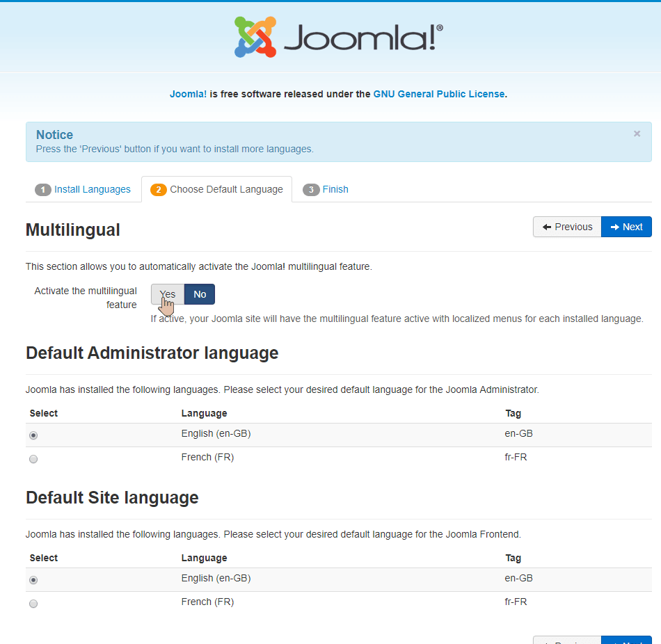
Task: Go to the Finish tab
Action: pyautogui.click(x=326, y=190)
